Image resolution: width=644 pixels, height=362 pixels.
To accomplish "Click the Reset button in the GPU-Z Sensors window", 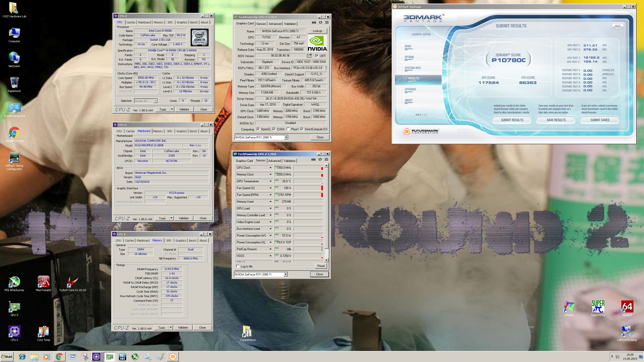I will [321, 266].
